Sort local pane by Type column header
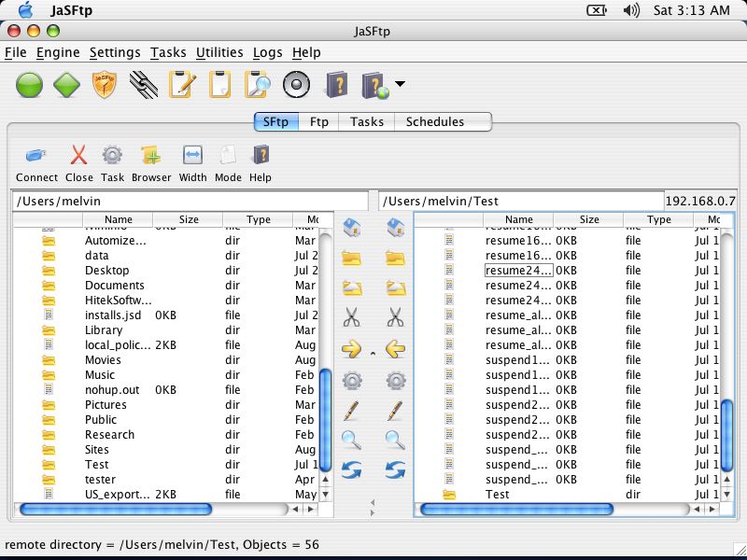 tap(259, 219)
